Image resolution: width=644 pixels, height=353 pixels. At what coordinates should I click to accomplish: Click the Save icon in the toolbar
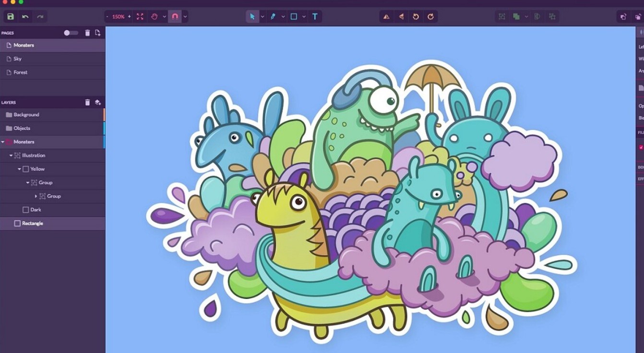click(11, 16)
